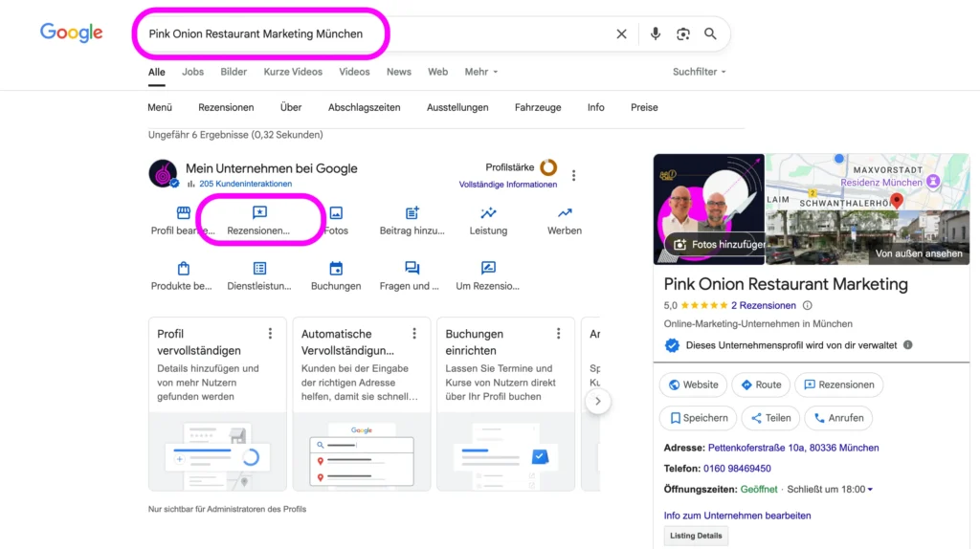Click the Pink Onion business logo avatar
Viewport: 980px width, 549px height.
163,173
